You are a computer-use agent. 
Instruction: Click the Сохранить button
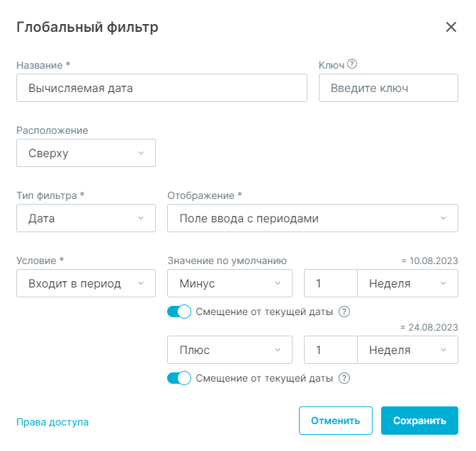tap(419, 421)
